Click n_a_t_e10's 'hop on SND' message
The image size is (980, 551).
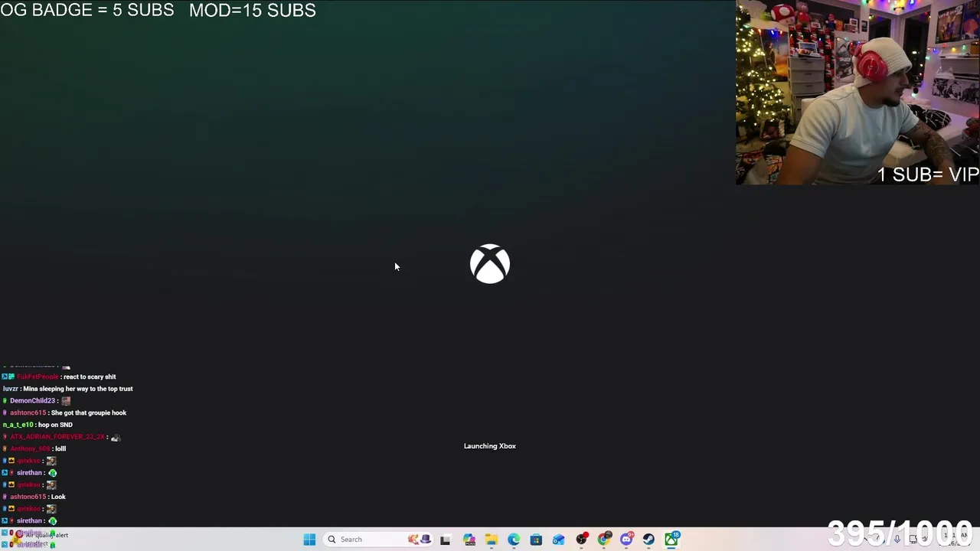pyautogui.click(x=38, y=425)
